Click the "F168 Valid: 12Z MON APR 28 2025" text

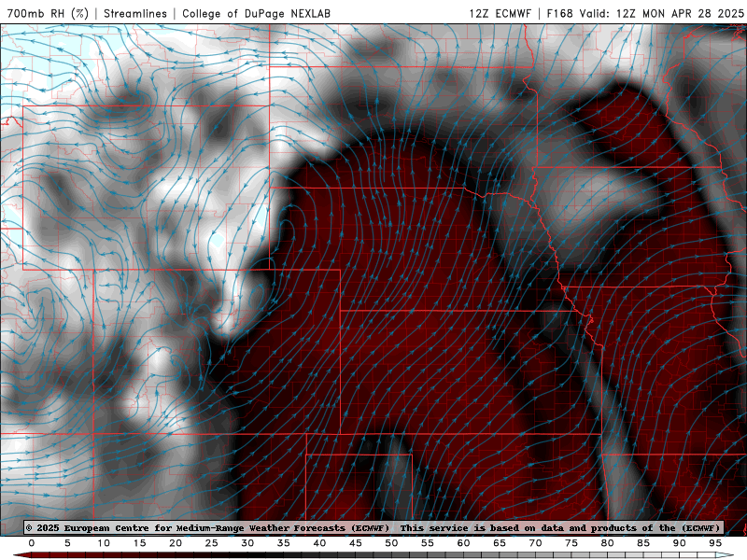645,13
